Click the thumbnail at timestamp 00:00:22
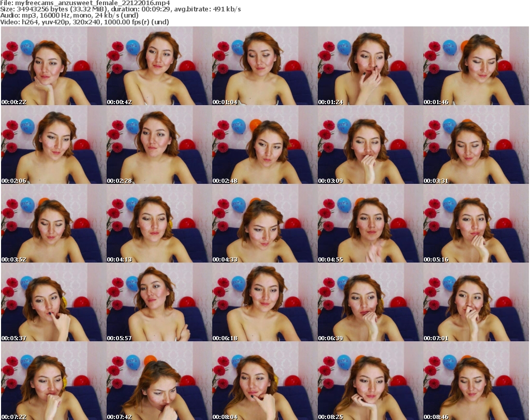 pyautogui.click(x=53, y=66)
